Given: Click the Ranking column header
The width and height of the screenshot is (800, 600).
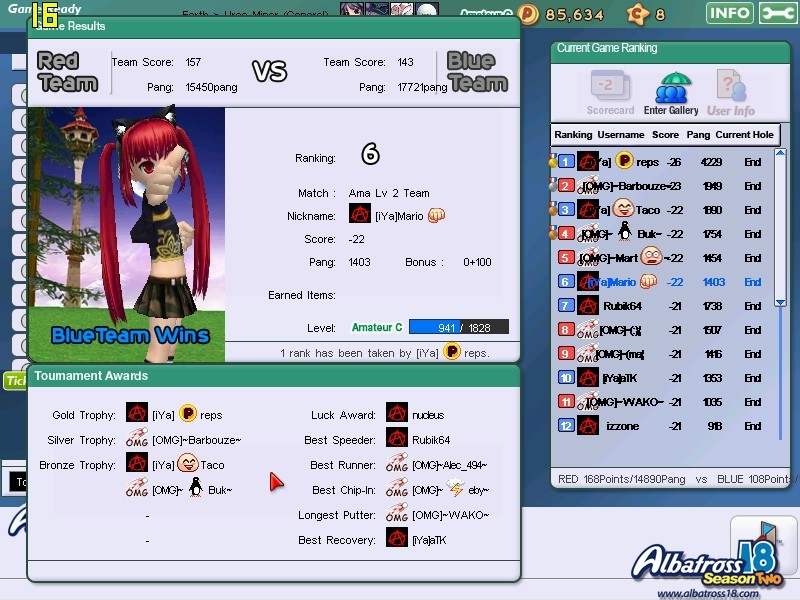Looking at the screenshot, I should pos(573,135).
